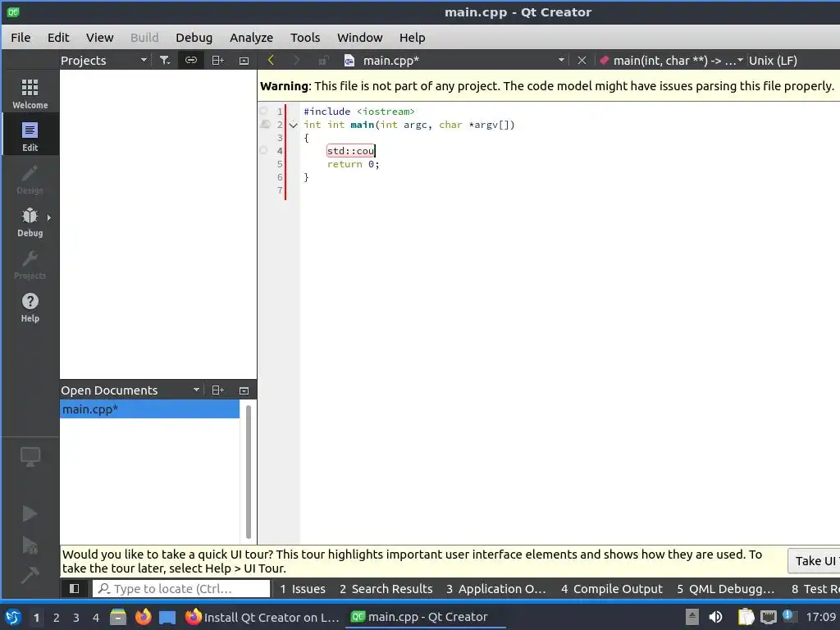Start debugging with the debug-run icon
The image size is (840, 630).
(x=30, y=545)
